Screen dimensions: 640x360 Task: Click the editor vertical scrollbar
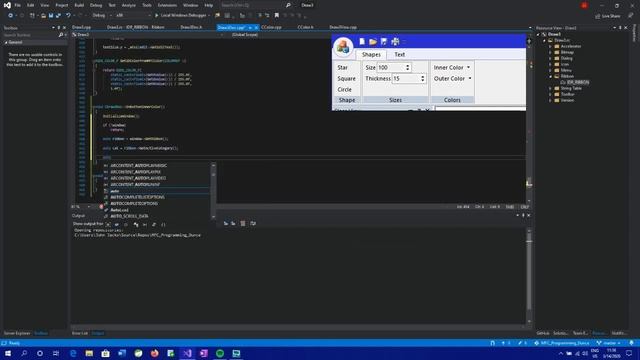tap(529, 122)
